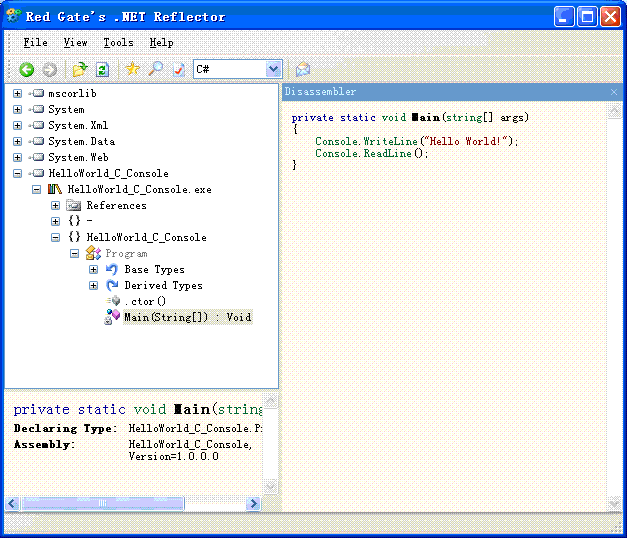The width and height of the screenshot is (627, 538).
Task: Click info pane vertical scroll up arrow
Action: point(271,400)
